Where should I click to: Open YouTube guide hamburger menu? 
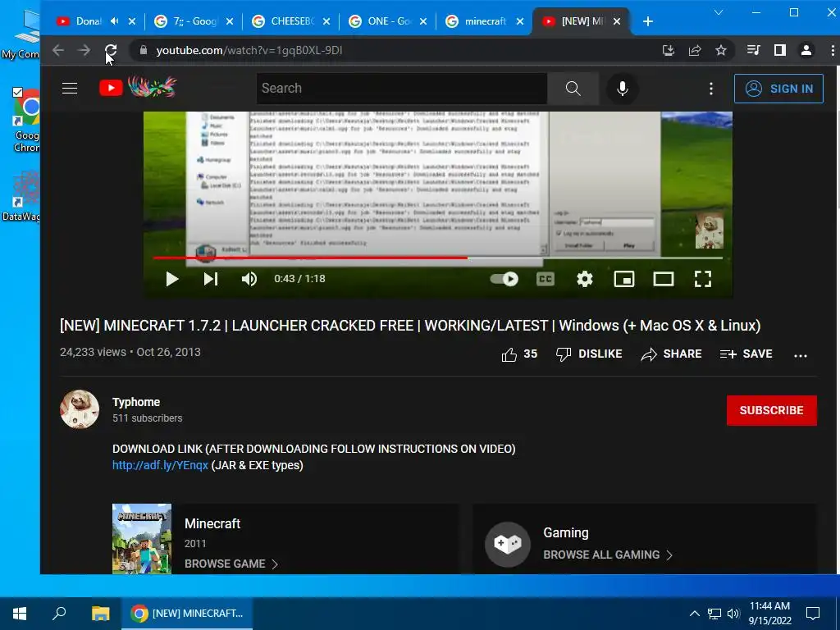[70, 89]
